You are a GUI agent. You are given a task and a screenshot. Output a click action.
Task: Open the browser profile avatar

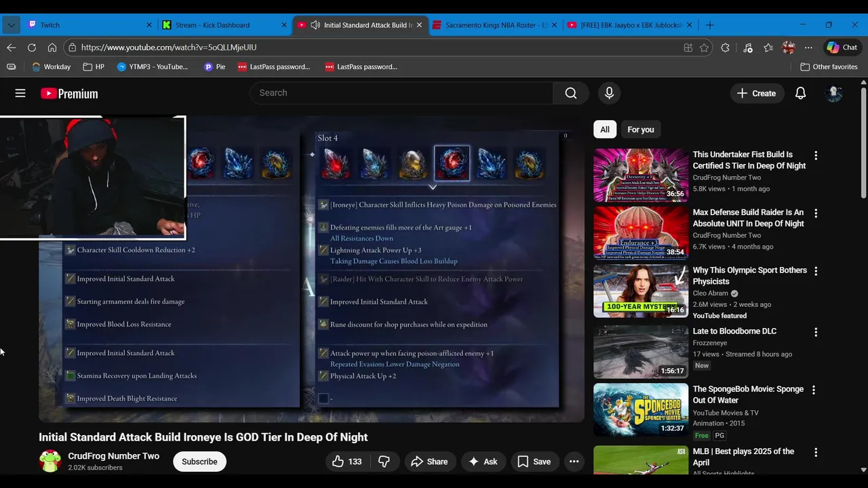pos(789,47)
